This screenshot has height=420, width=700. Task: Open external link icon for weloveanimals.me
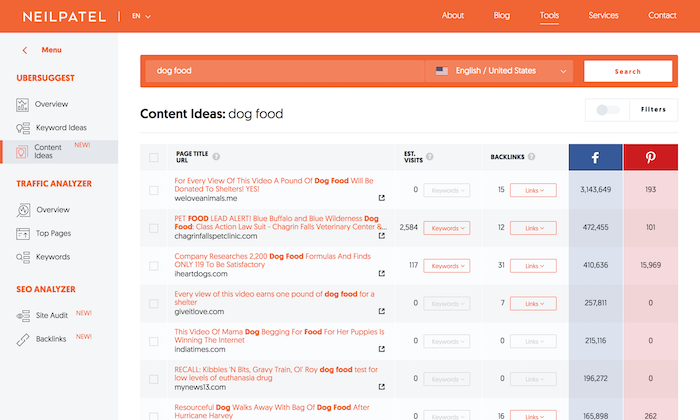pos(381,198)
